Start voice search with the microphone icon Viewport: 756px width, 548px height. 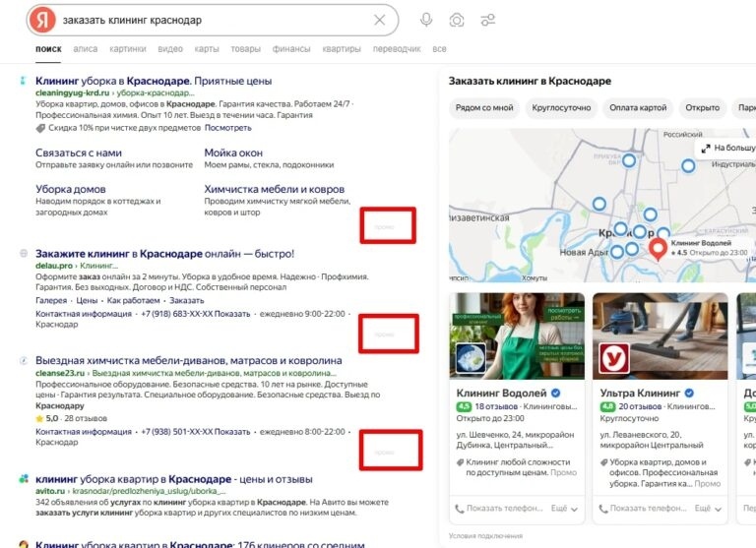click(425, 20)
